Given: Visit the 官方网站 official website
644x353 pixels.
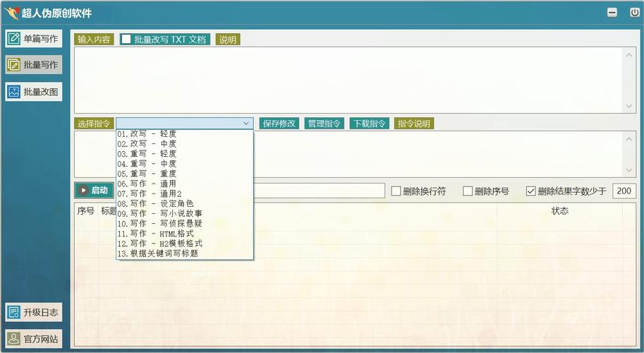Looking at the screenshot, I should click(34, 339).
